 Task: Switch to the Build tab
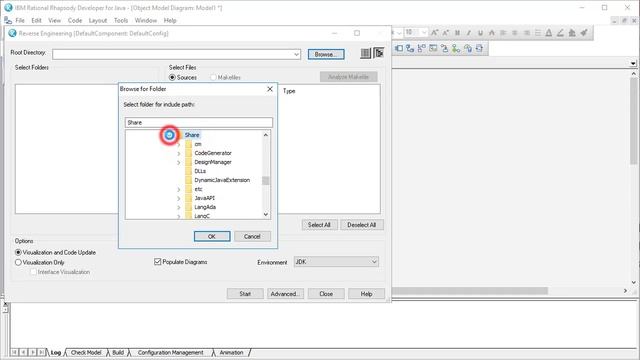118,352
